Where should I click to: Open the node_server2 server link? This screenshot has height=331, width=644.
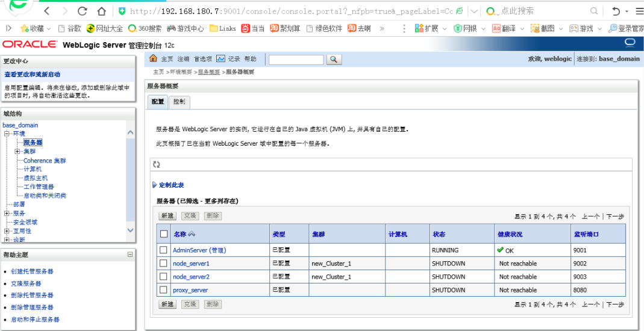[191, 277]
